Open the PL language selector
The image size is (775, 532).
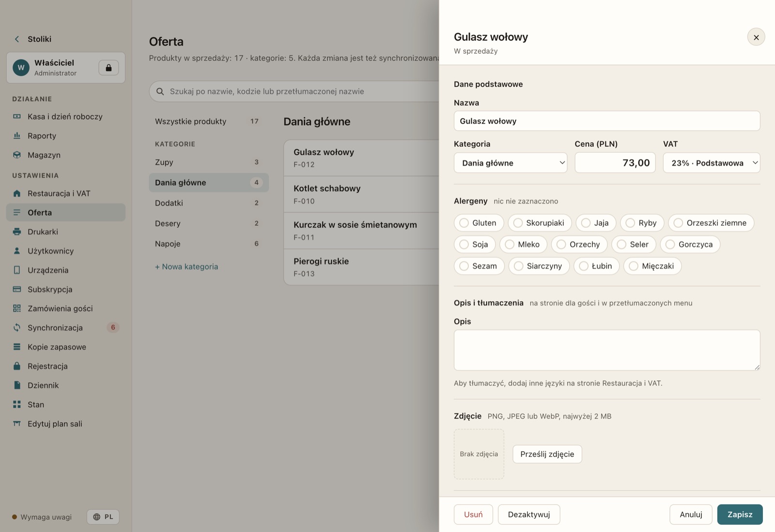(103, 516)
